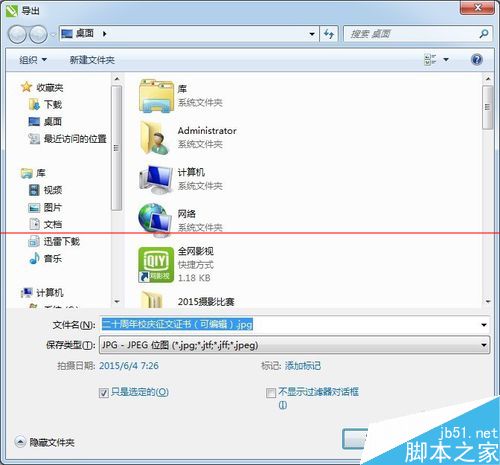The height and width of the screenshot is (465, 500).
Task: Click the 最近访问的位置 icon
Action: coord(34,138)
